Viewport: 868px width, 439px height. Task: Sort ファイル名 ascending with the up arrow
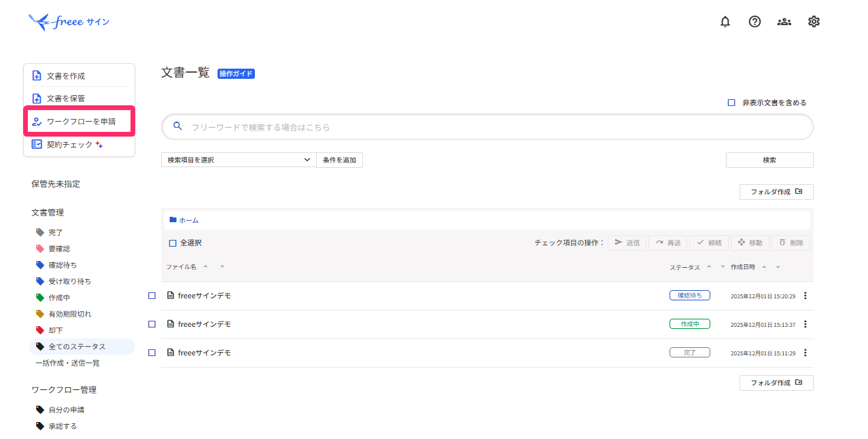pos(205,266)
